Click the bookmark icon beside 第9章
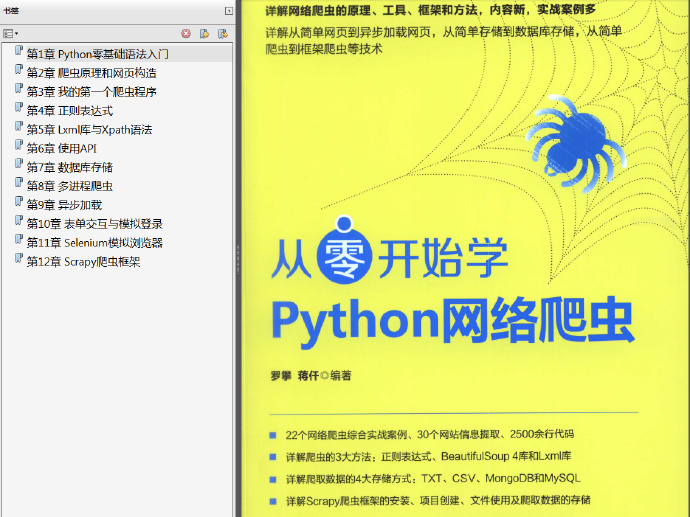 [18, 202]
